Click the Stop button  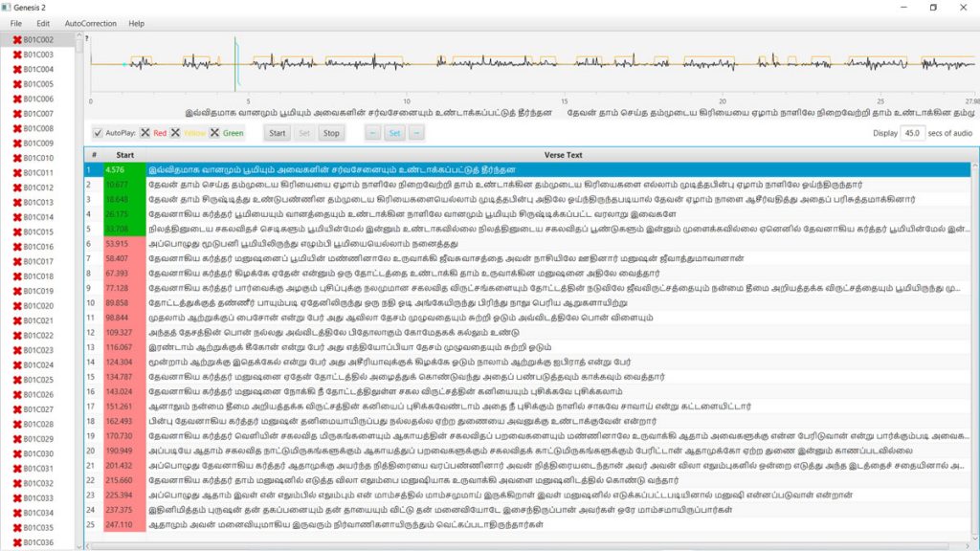tap(330, 133)
